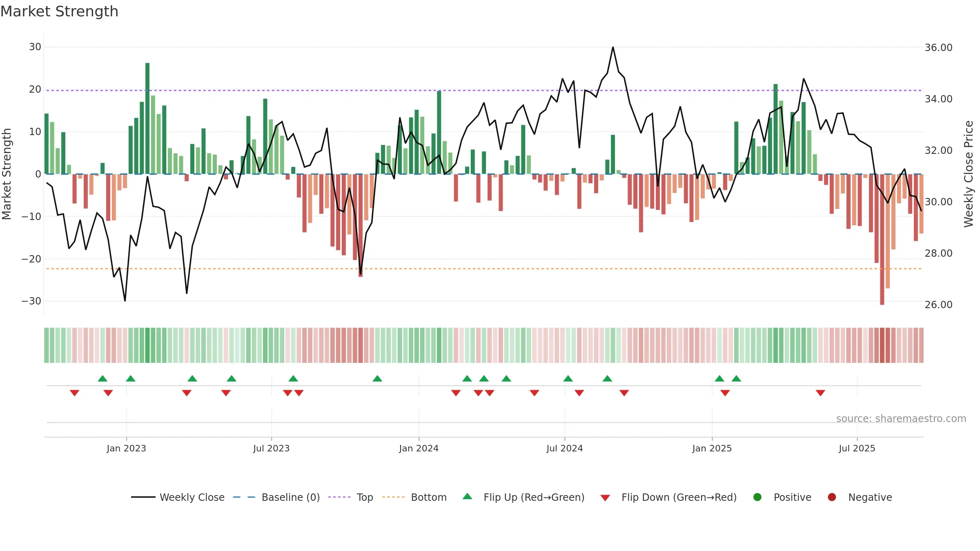Click the −20 market strength axis label
The image size is (980, 551).
click(x=31, y=259)
